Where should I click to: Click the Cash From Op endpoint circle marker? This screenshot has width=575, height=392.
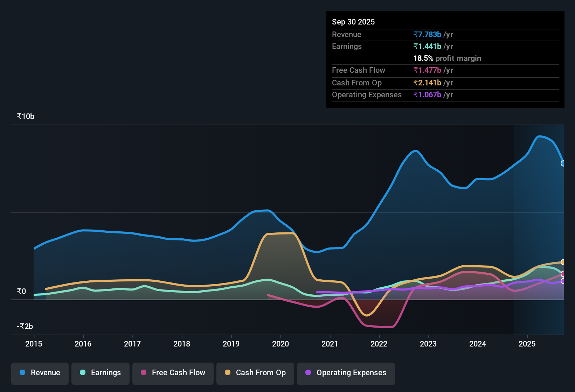563,261
